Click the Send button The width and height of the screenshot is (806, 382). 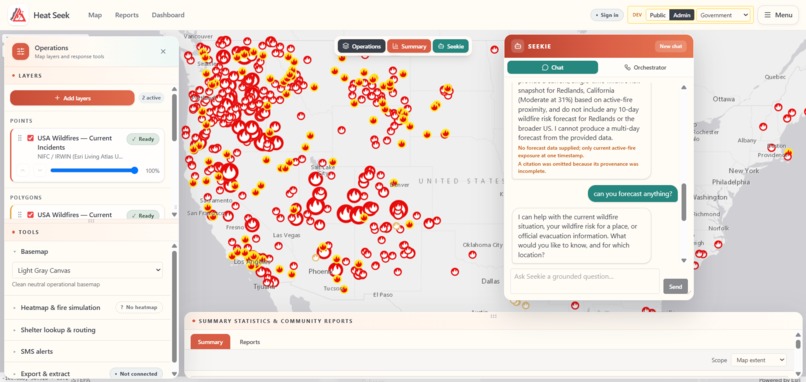(675, 286)
